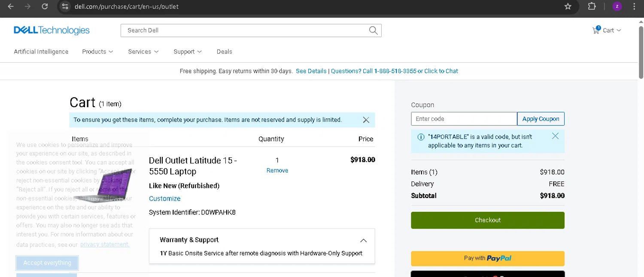Click the laptop product thumbnail
Viewport: 644px width, 277px height.
coord(103,186)
